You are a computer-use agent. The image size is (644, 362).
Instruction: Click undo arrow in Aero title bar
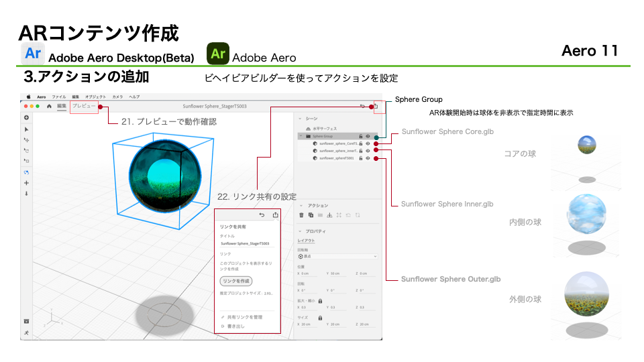pyautogui.click(x=362, y=106)
